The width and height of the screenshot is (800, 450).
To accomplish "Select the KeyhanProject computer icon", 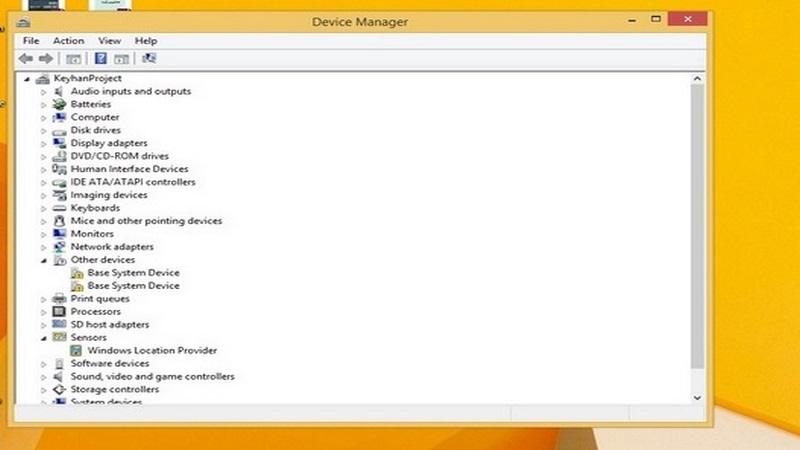I will (x=43, y=79).
